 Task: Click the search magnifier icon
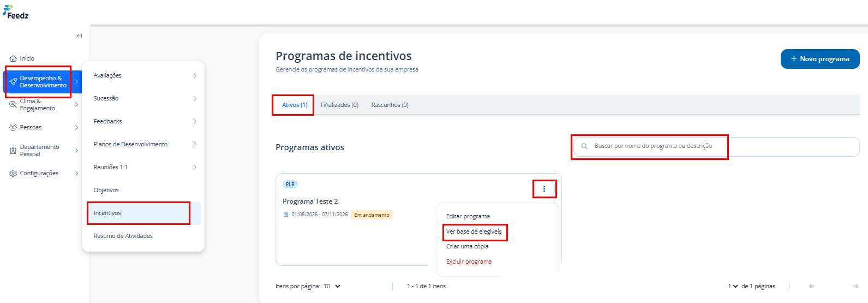click(584, 146)
